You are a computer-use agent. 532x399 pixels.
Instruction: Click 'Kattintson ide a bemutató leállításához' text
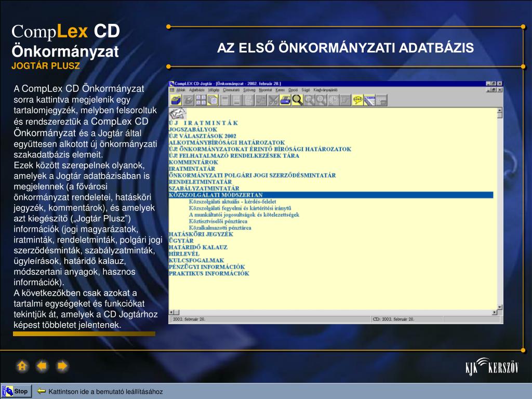click(105, 392)
